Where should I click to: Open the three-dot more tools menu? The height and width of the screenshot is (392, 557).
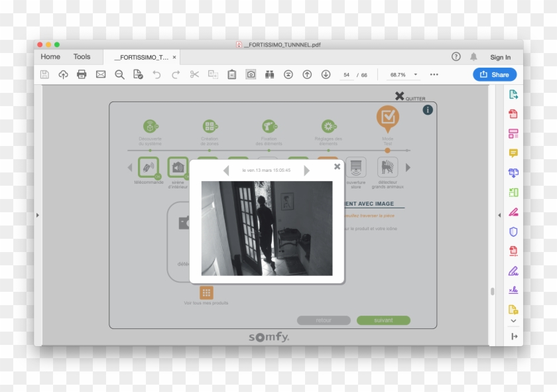pyautogui.click(x=434, y=74)
